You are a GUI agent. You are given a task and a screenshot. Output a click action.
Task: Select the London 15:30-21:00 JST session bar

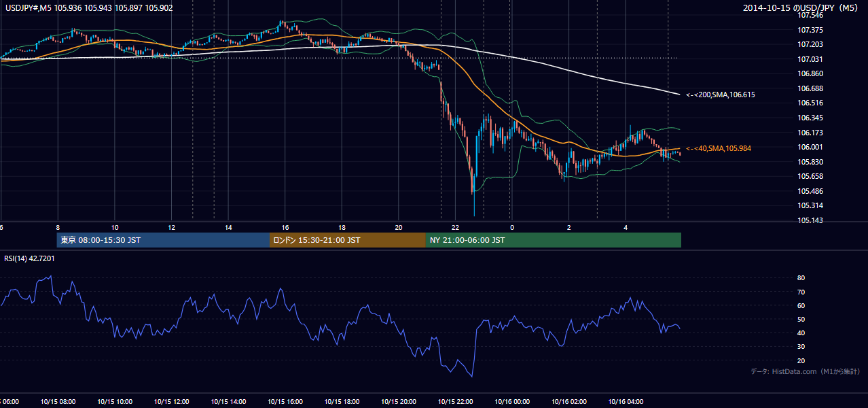click(348, 240)
